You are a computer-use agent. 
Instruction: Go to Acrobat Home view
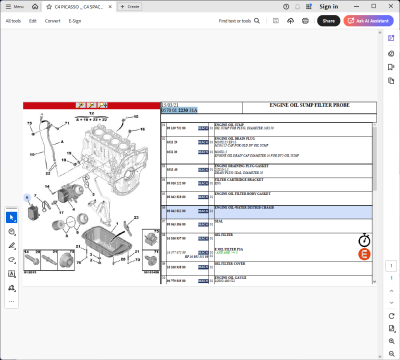pyautogui.click(x=35, y=7)
